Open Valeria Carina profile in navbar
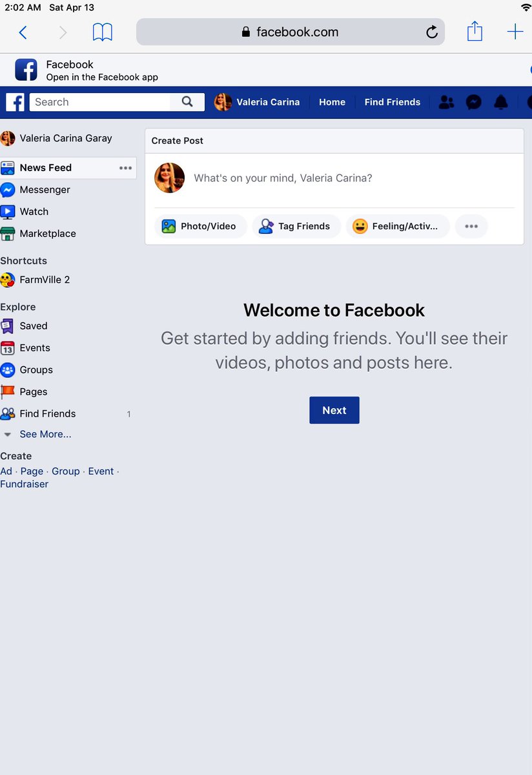Image resolution: width=532 pixels, height=775 pixels. tap(257, 102)
